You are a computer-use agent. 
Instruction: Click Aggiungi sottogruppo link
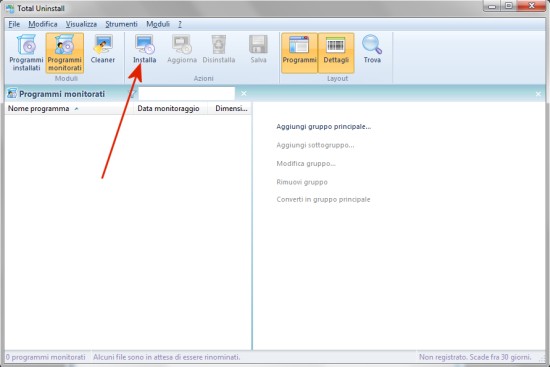click(x=315, y=145)
